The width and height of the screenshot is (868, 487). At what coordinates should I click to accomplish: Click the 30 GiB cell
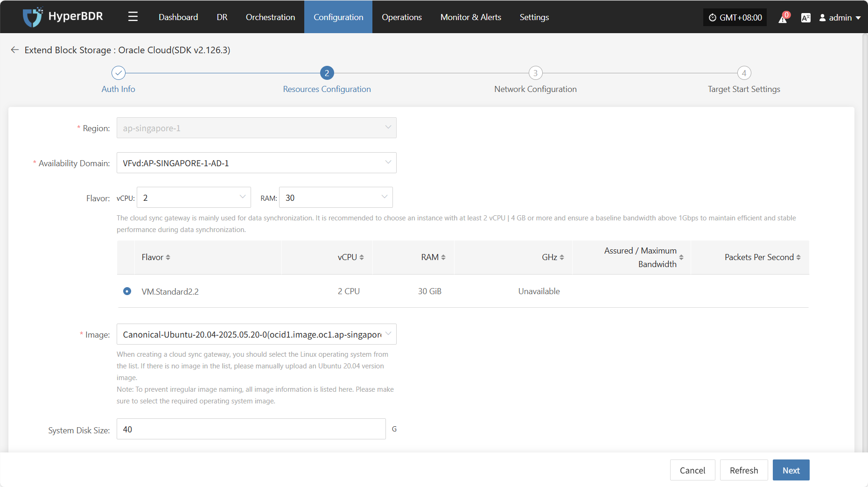[x=430, y=291]
